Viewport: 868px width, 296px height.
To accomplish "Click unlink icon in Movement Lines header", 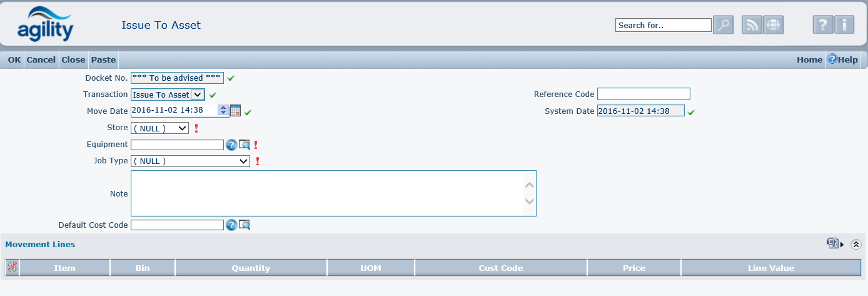I will tap(12, 267).
